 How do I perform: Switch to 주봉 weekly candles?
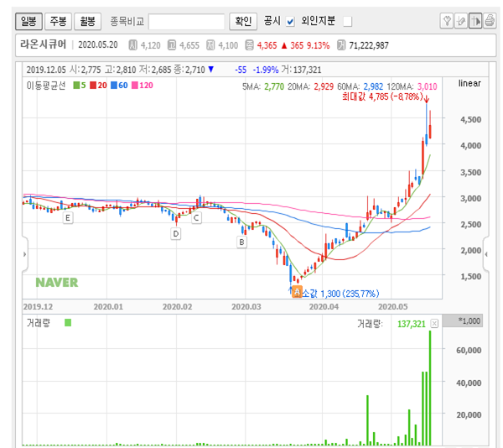[58, 22]
